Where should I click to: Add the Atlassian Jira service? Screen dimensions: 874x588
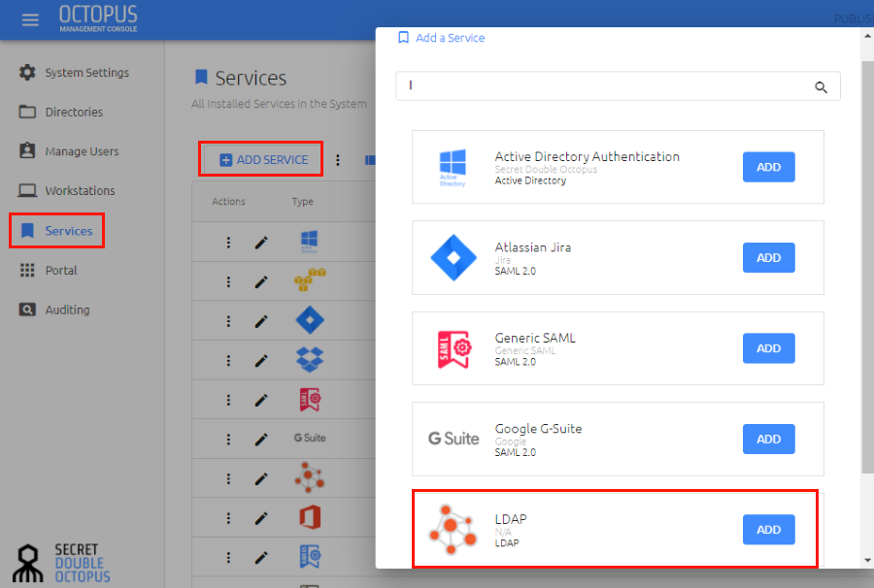[769, 258]
